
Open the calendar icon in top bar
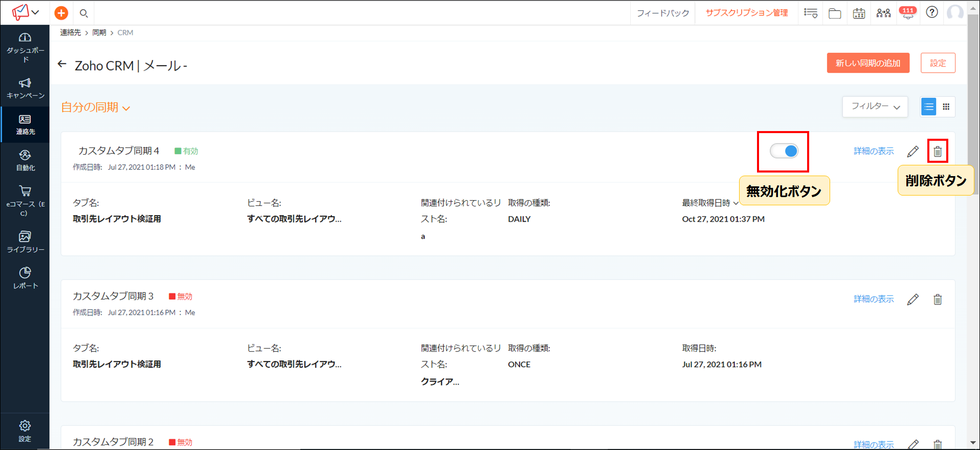[859, 13]
